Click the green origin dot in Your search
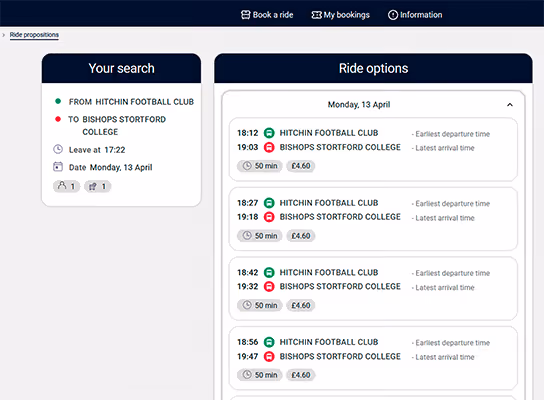The height and width of the screenshot is (400, 544). coord(58,101)
